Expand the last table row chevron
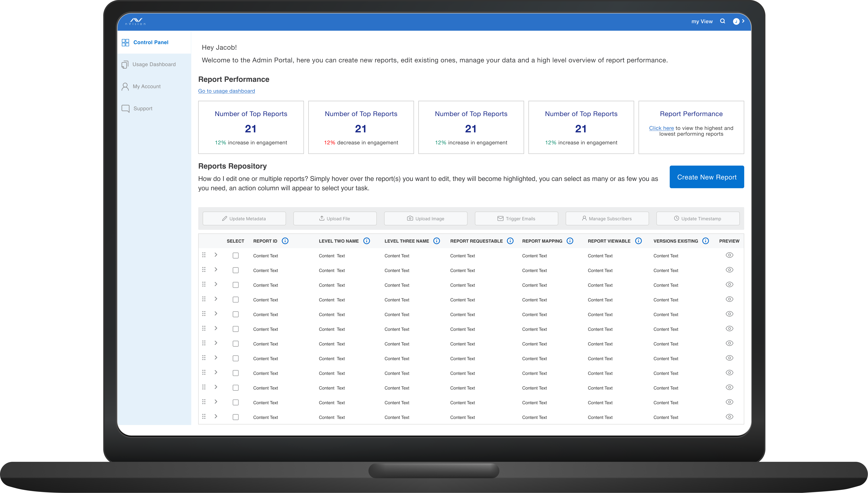The height and width of the screenshot is (493, 868). coord(216,416)
